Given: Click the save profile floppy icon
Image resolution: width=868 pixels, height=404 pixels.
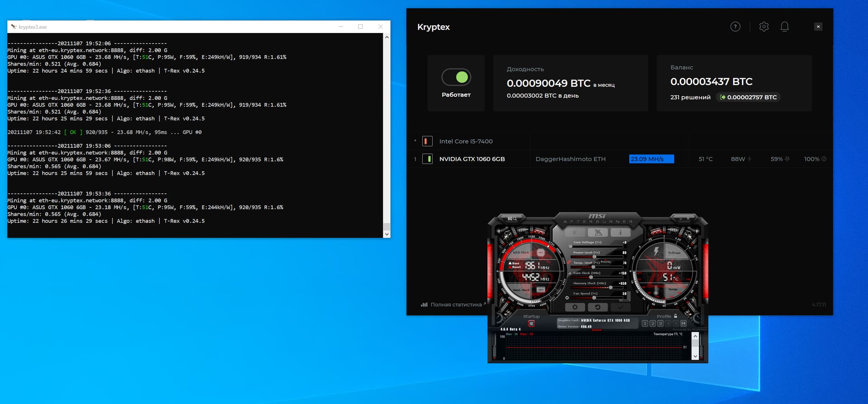Looking at the screenshot, I should click(683, 324).
